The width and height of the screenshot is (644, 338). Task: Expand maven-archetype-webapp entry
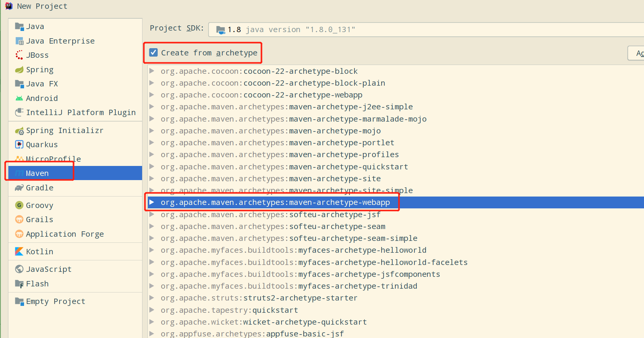pyautogui.click(x=152, y=202)
